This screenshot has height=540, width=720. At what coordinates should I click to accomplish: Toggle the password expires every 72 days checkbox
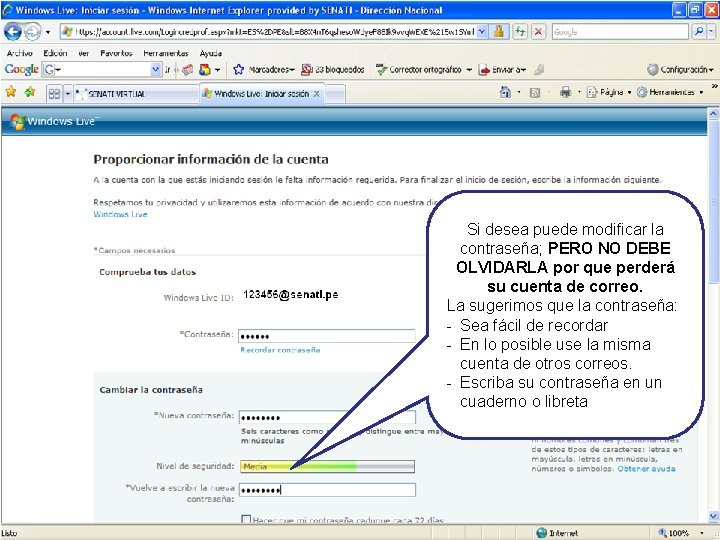pos(246,520)
